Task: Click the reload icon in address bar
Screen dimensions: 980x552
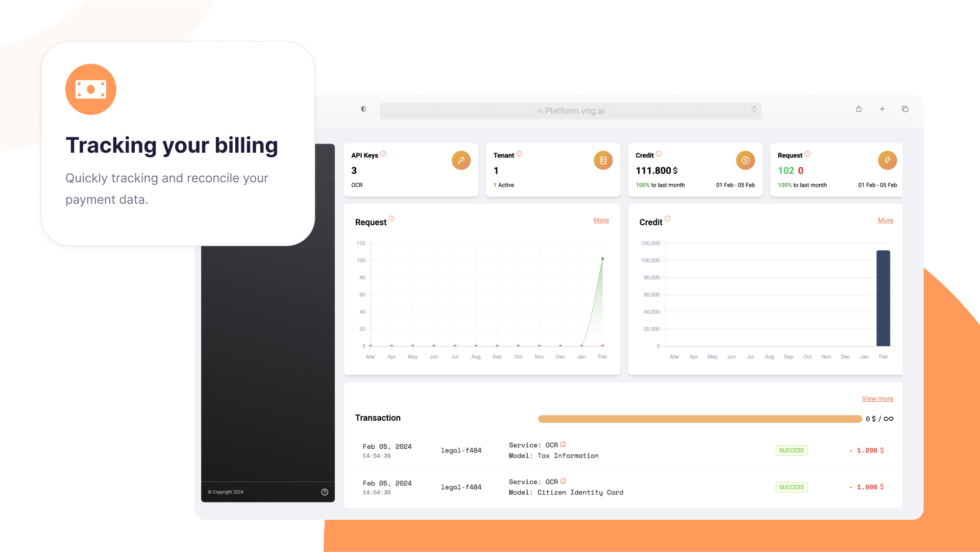Action: pos(754,109)
